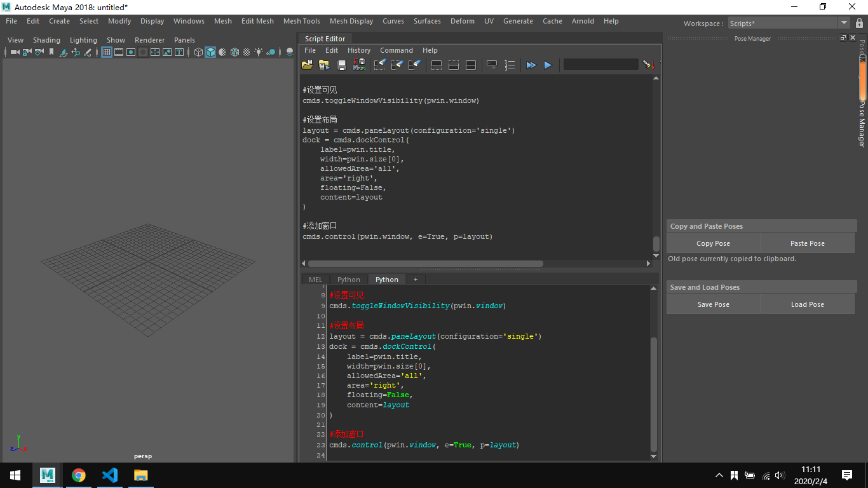Viewport: 868px width, 488px height.
Task: Click the Paste Pose button
Action: point(808,243)
